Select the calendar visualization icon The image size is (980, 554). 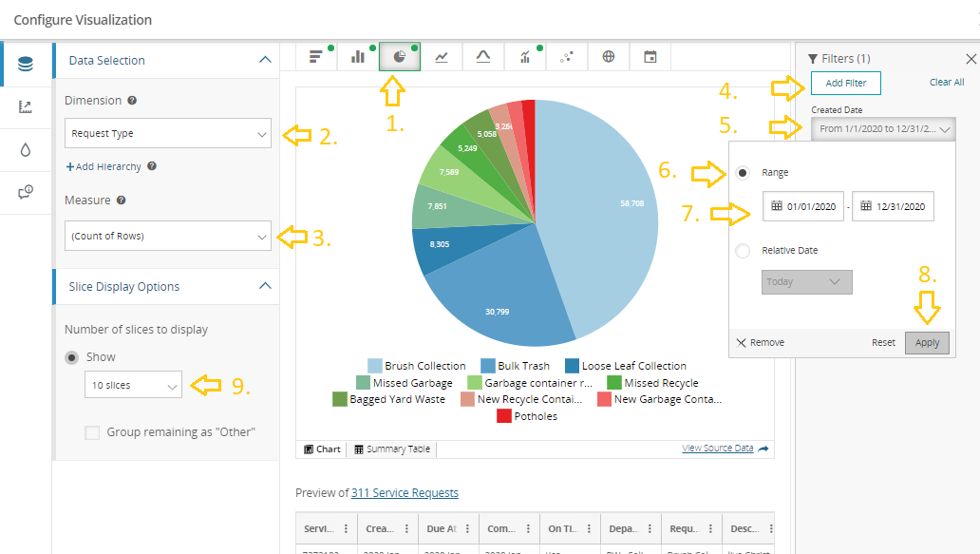click(650, 57)
